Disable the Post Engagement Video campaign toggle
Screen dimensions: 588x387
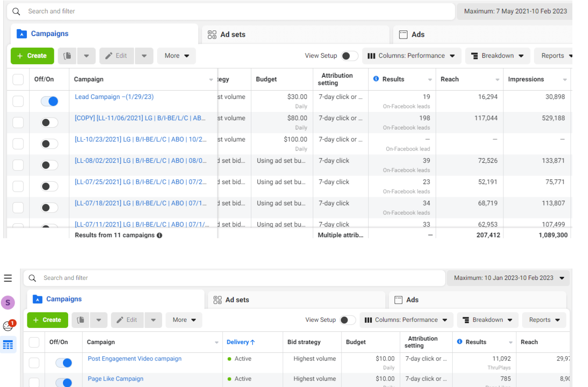[x=63, y=363]
